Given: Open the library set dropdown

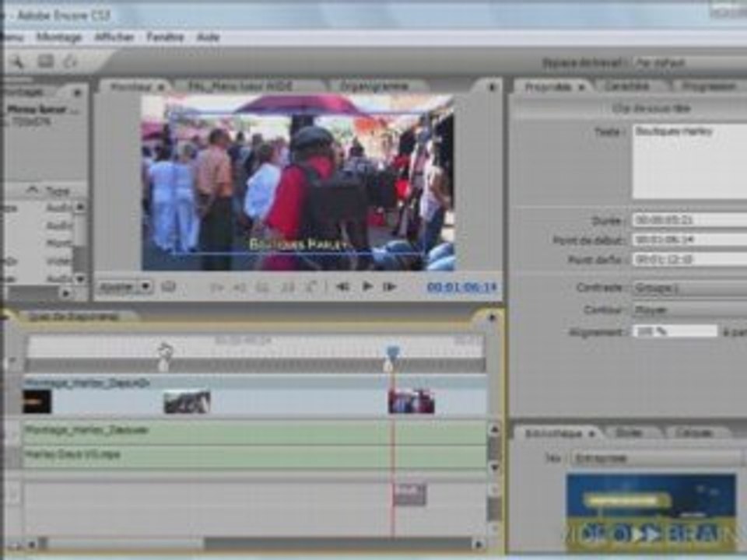Looking at the screenshot, I should pos(658,458).
